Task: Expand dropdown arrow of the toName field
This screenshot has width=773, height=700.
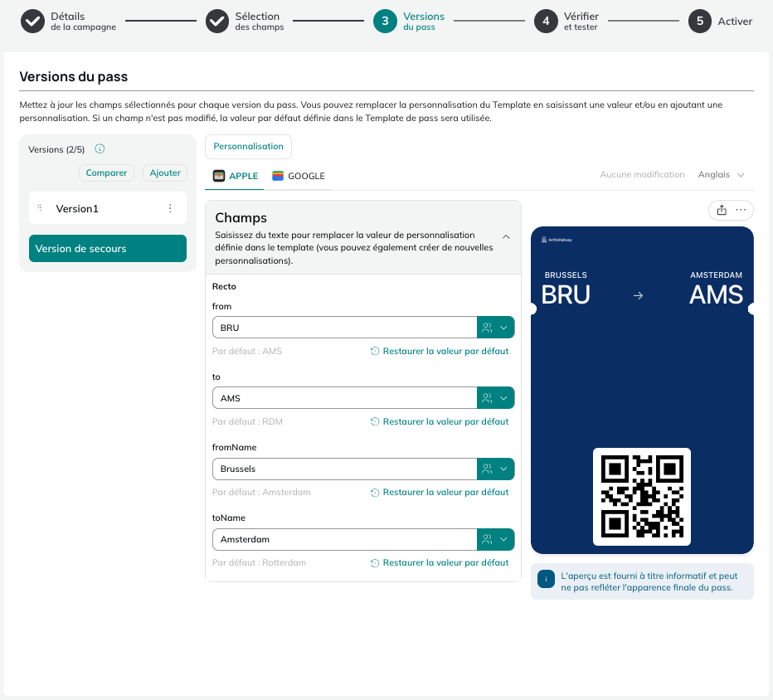Action: click(503, 539)
